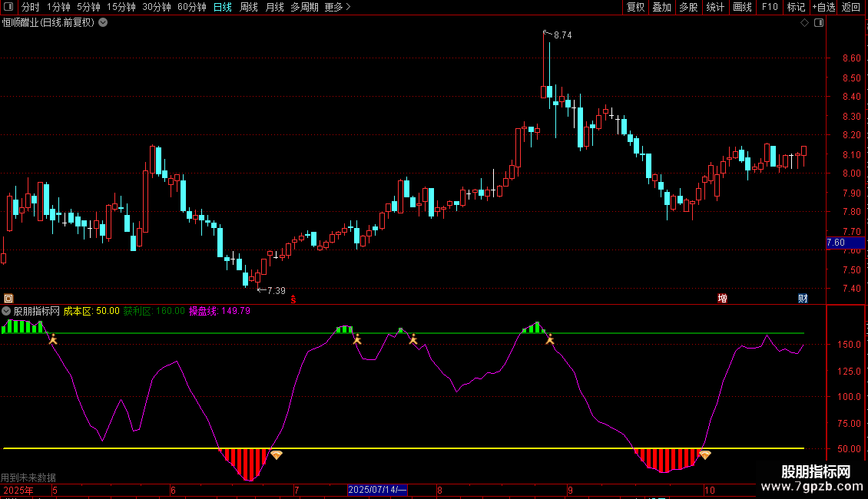Click the 股朋指标网 indicator name
The width and height of the screenshot is (868, 499).
(x=37, y=311)
